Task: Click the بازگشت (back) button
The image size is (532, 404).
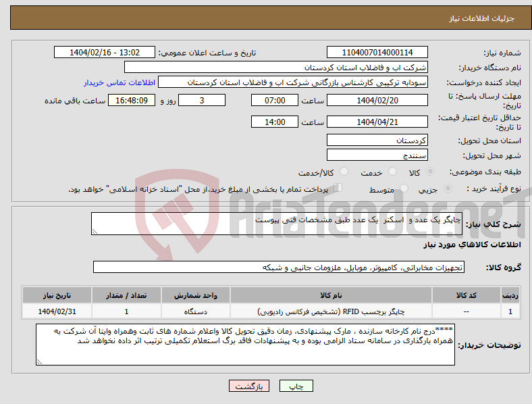Action: coord(249,386)
